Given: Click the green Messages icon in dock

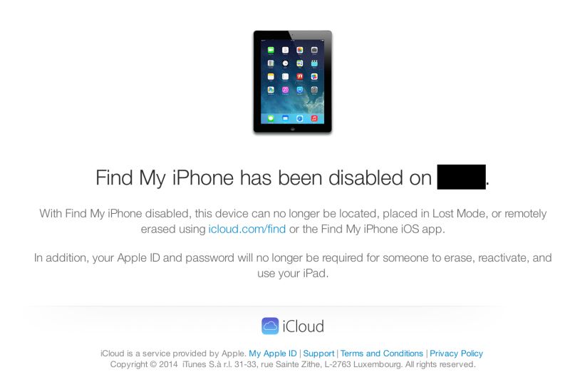Looking at the screenshot, I should coord(271,118).
